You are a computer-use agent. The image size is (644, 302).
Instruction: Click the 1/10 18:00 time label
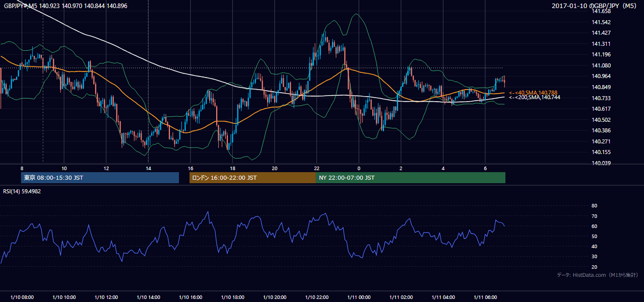coord(232,297)
